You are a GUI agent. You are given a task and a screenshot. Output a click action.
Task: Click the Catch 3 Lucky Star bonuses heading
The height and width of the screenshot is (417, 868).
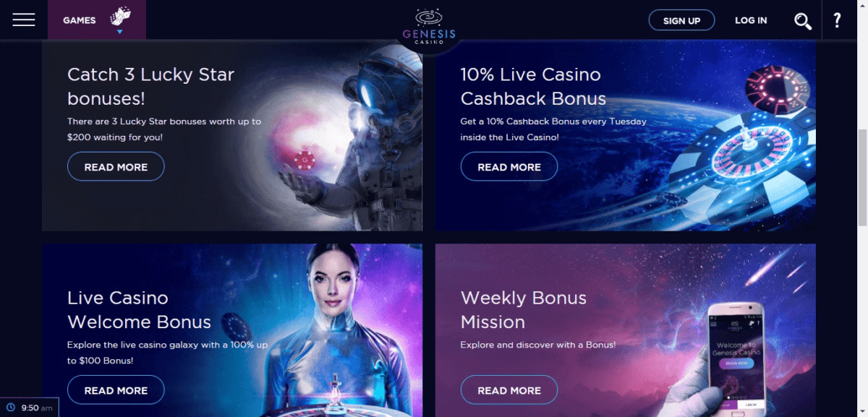click(150, 86)
